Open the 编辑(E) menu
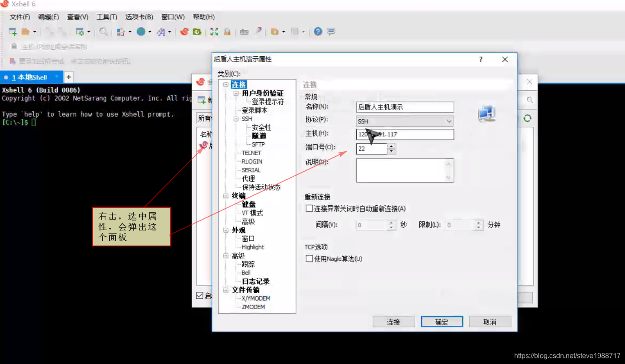The image size is (625, 364). 48,17
